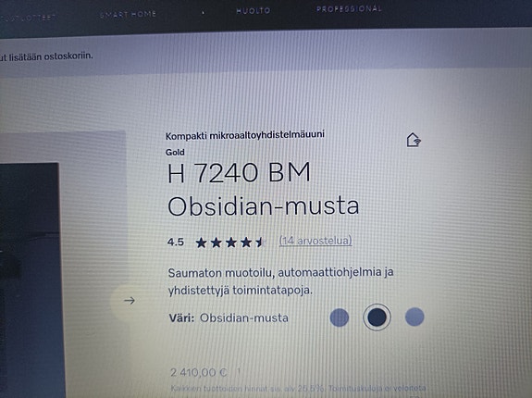The width and height of the screenshot is (532, 398).
Task: Choose the right light-blue color swatch
Action: point(414,317)
